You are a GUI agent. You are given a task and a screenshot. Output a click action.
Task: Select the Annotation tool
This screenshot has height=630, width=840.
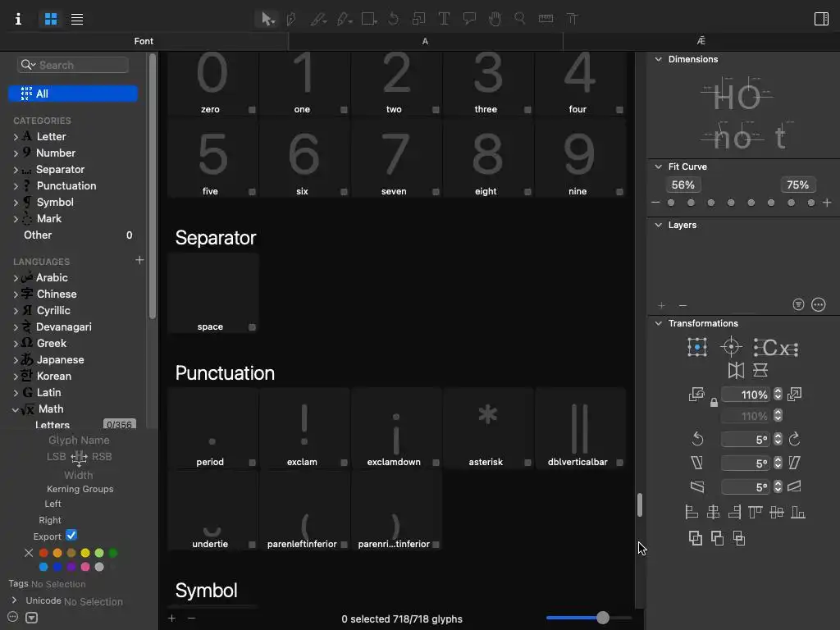(x=469, y=20)
